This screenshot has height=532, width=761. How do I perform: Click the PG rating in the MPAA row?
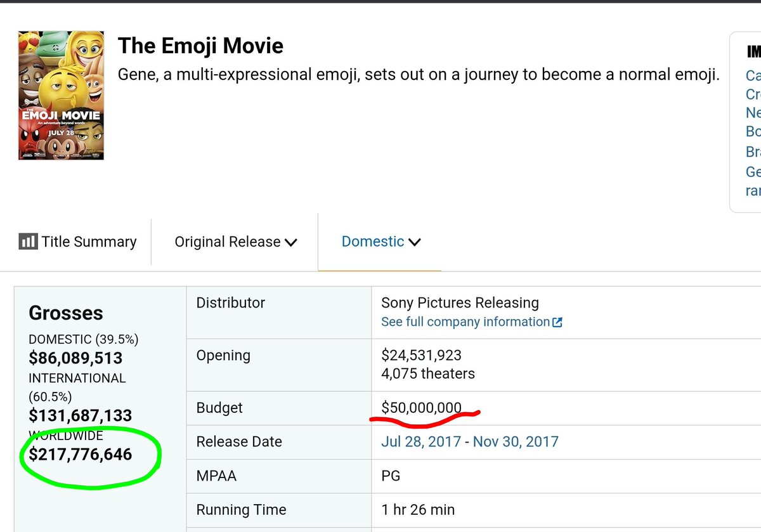pos(391,476)
